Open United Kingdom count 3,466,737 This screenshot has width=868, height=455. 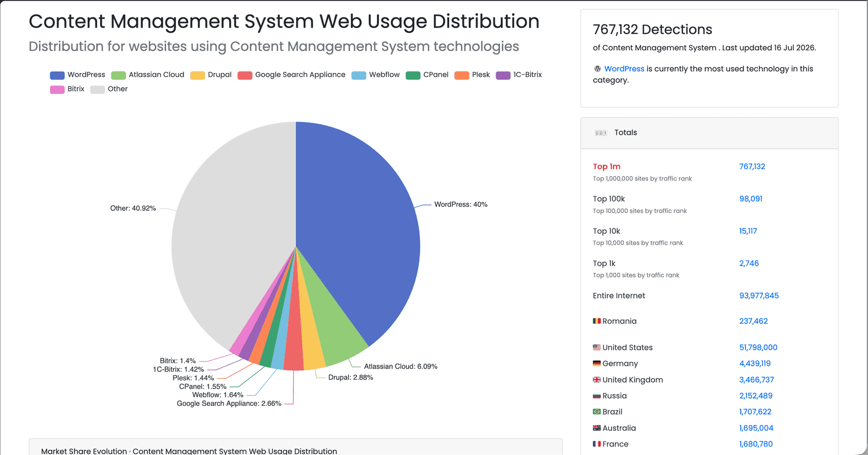point(757,380)
